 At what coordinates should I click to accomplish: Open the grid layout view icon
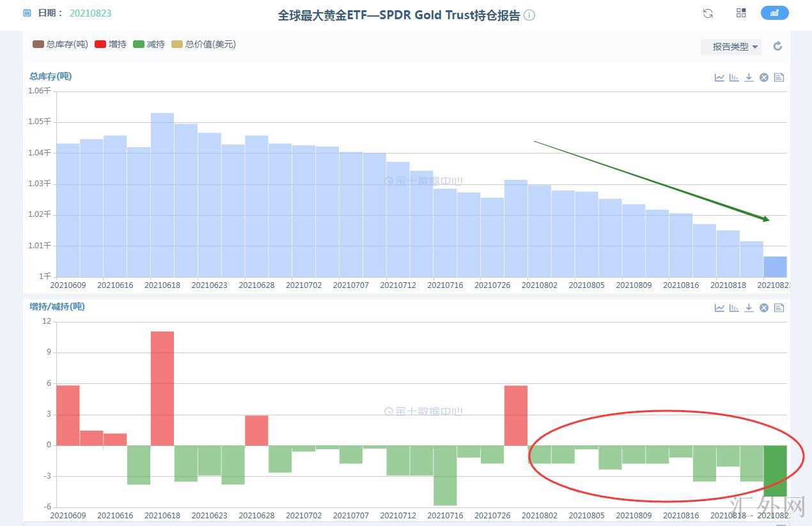pyautogui.click(x=741, y=13)
